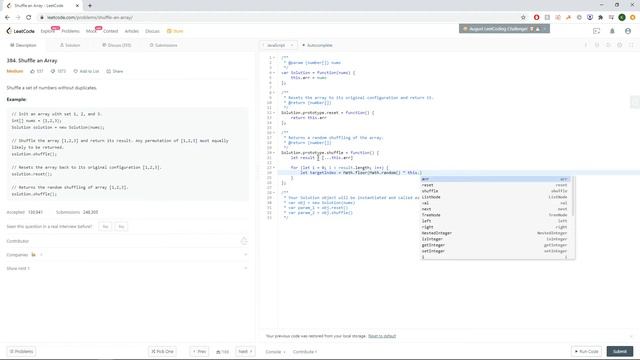Open the Explore nav menu
This screenshot has height=360, width=640.
click(x=48, y=31)
